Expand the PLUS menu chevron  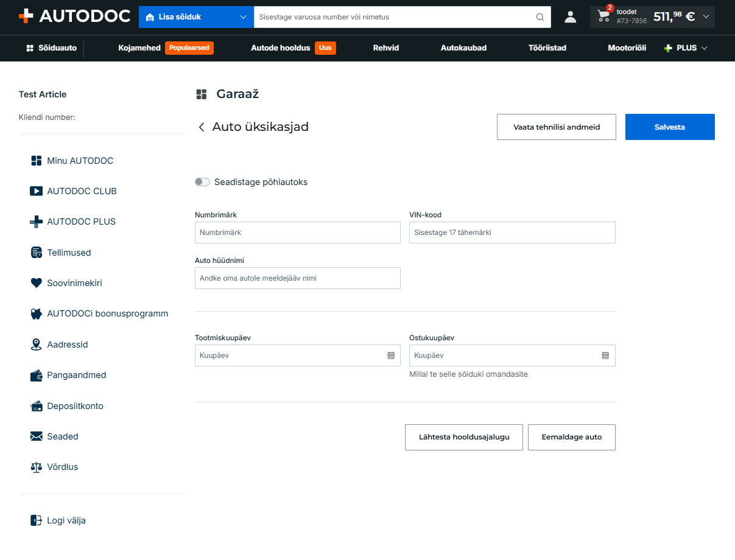705,48
